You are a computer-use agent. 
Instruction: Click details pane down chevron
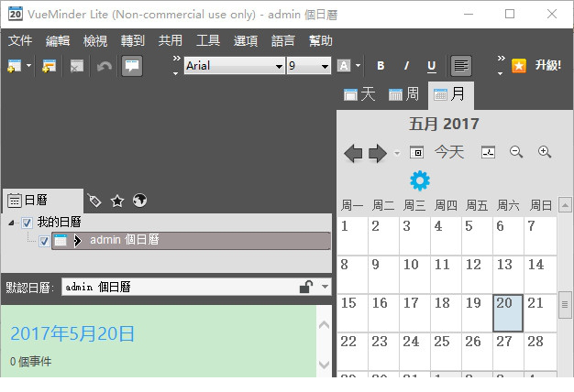pos(324,365)
